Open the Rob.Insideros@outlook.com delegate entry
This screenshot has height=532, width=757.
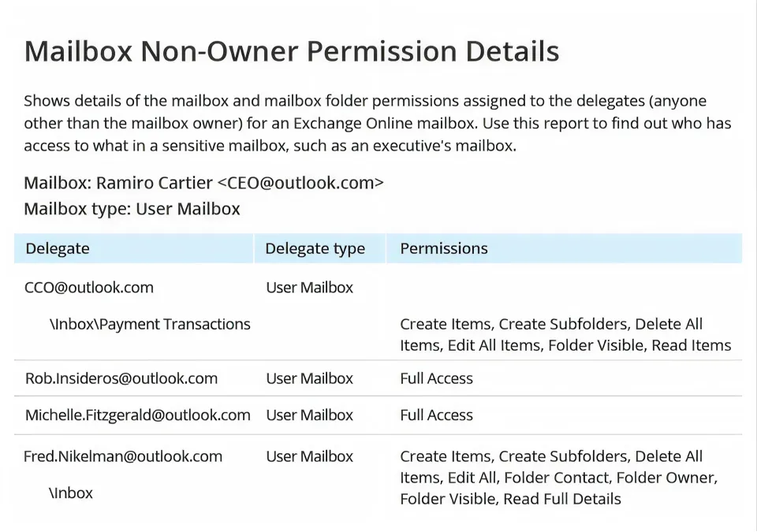click(x=121, y=378)
